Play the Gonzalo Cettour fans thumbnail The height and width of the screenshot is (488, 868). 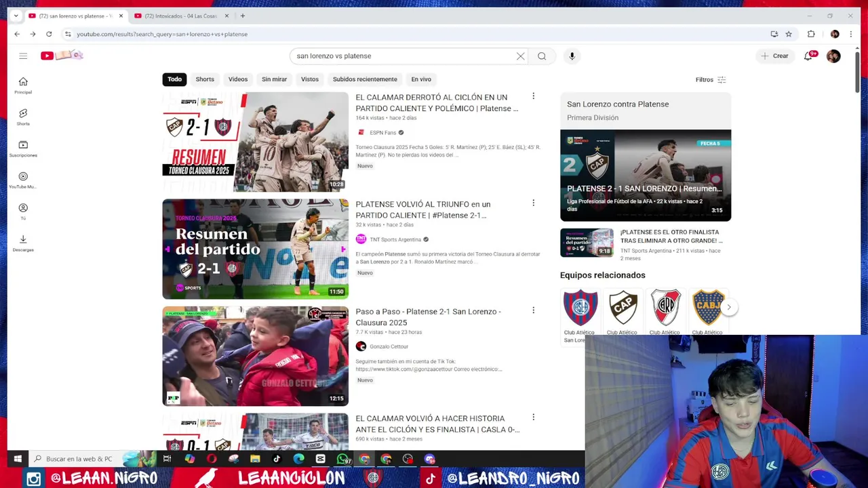pyautogui.click(x=255, y=356)
